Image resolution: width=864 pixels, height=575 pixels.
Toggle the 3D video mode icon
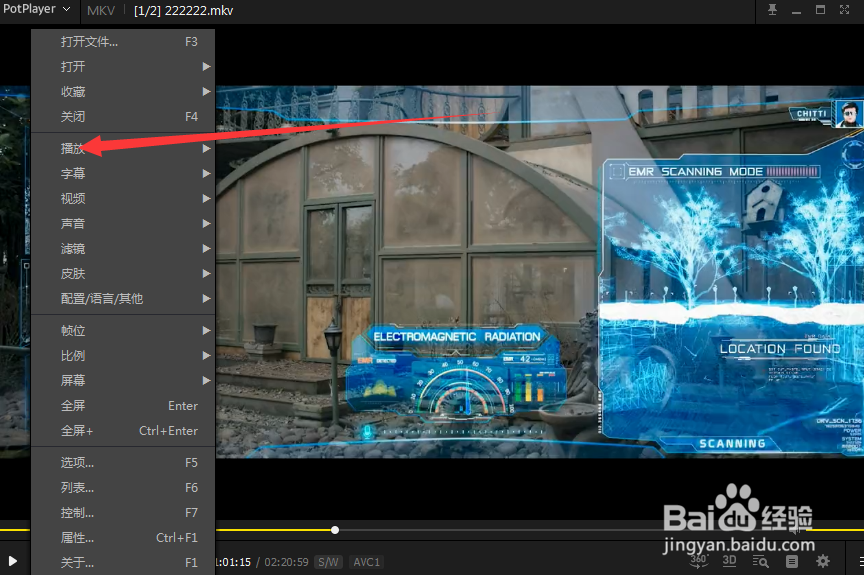click(x=730, y=561)
